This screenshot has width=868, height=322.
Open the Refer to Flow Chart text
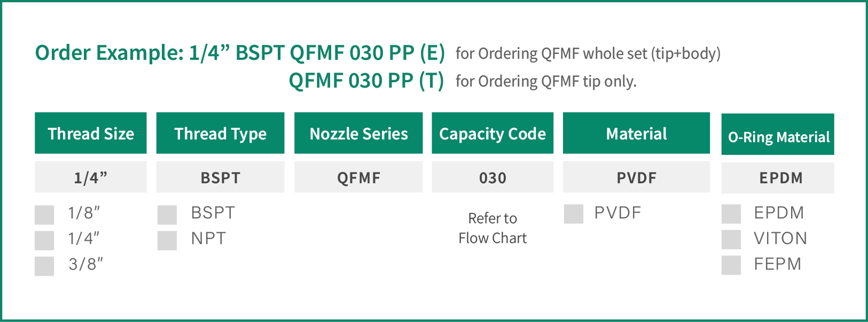[492, 228]
